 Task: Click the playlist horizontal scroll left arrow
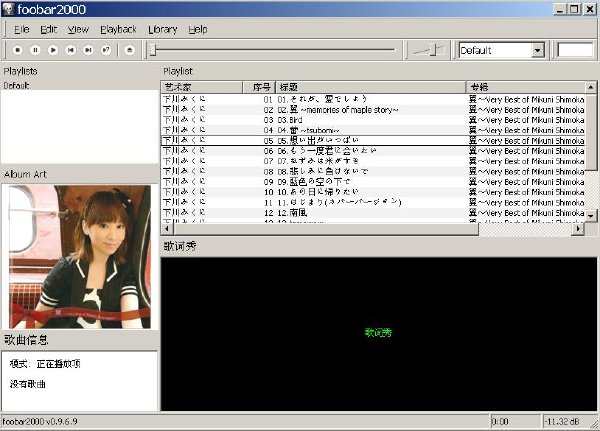pyautogui.click(x=167, y=229)
